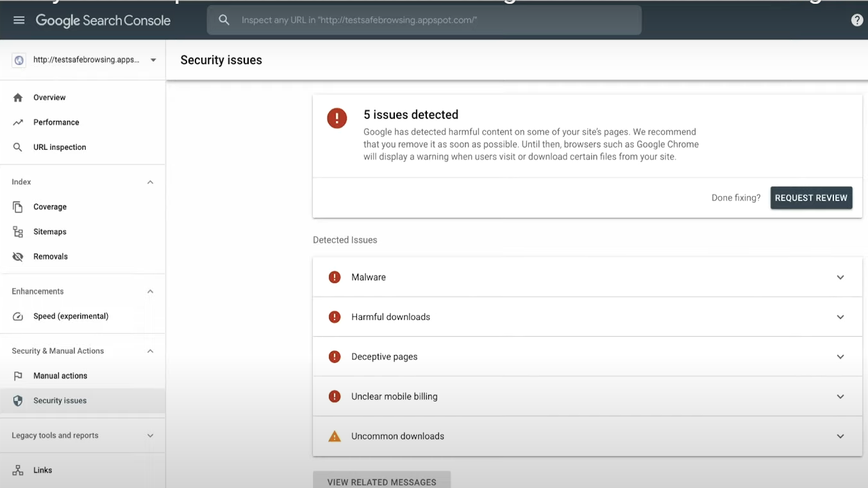Collapse the Index section
The image size is (868, 488).
point(150,183)
